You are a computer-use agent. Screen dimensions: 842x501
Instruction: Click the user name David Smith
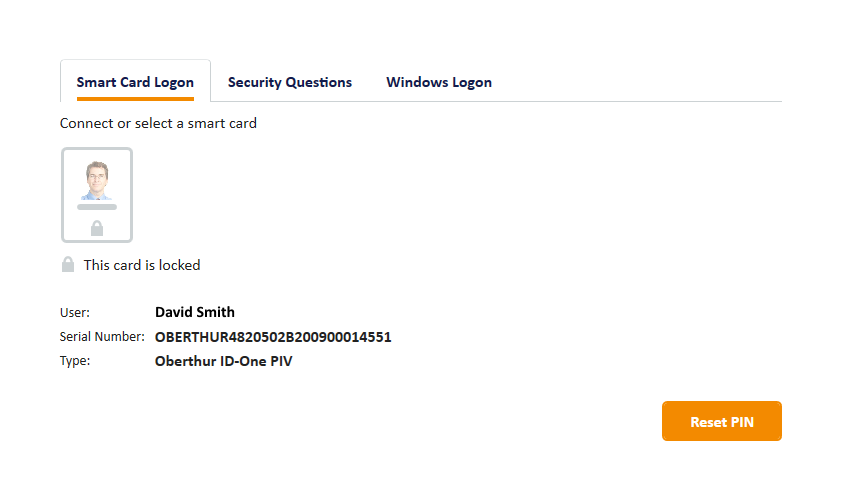pos(195,312)
